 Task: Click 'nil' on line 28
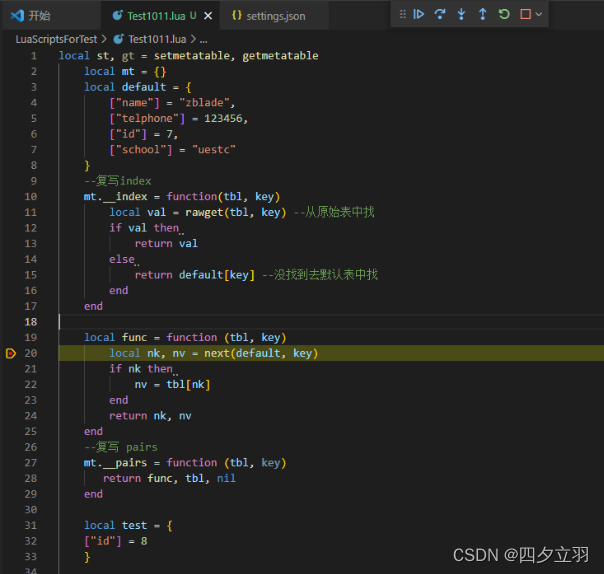[x=226, y=478]
